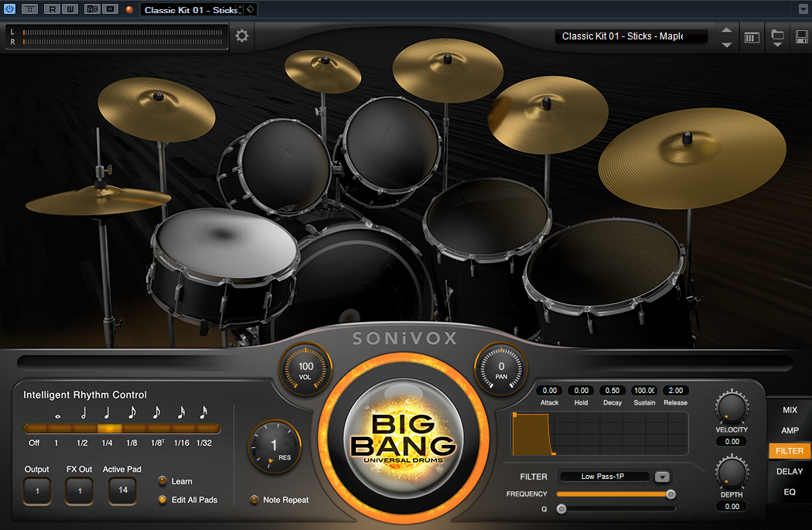Select next preset with down arrow
Image resolution: width=812 pixels, height=530 pixels.
click(x=727, y=45)
